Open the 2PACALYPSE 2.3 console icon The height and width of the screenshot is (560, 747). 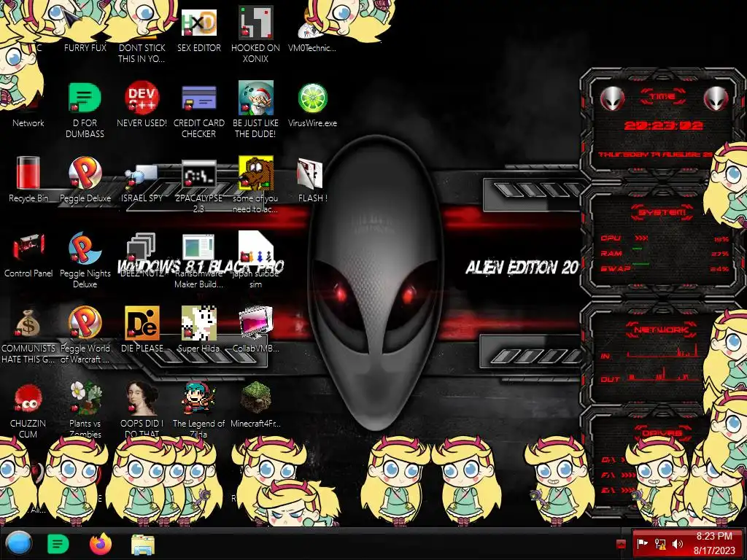click(199, 174)
